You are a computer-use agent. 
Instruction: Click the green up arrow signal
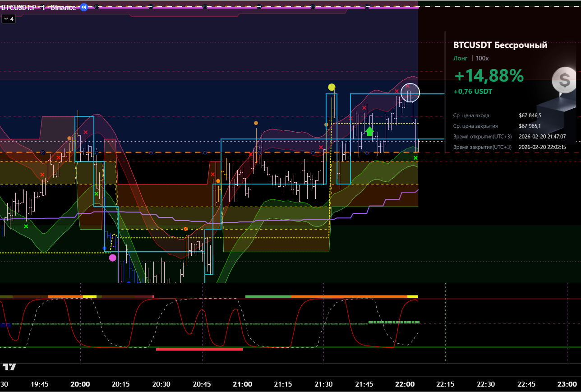tap(369, 131)
